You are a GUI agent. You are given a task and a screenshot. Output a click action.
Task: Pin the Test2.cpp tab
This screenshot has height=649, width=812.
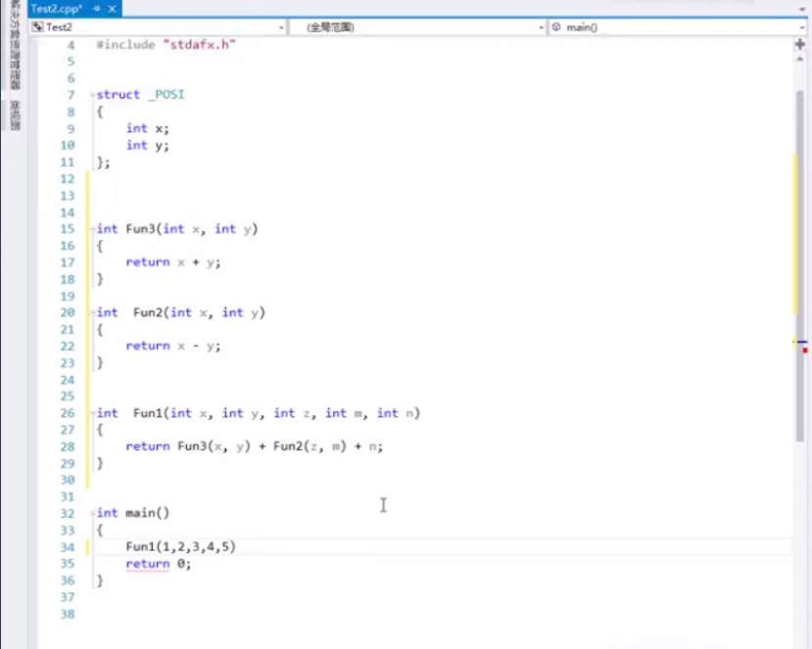point(97,9)
